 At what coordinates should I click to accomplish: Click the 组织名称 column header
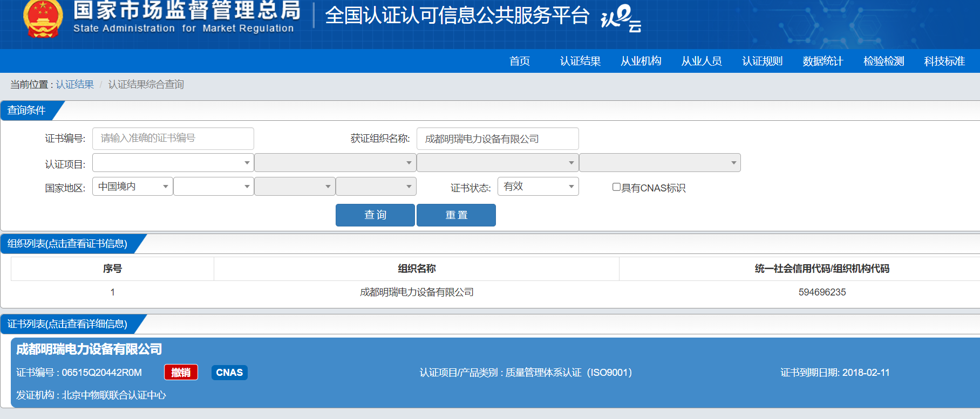click(x=417, y=269)
